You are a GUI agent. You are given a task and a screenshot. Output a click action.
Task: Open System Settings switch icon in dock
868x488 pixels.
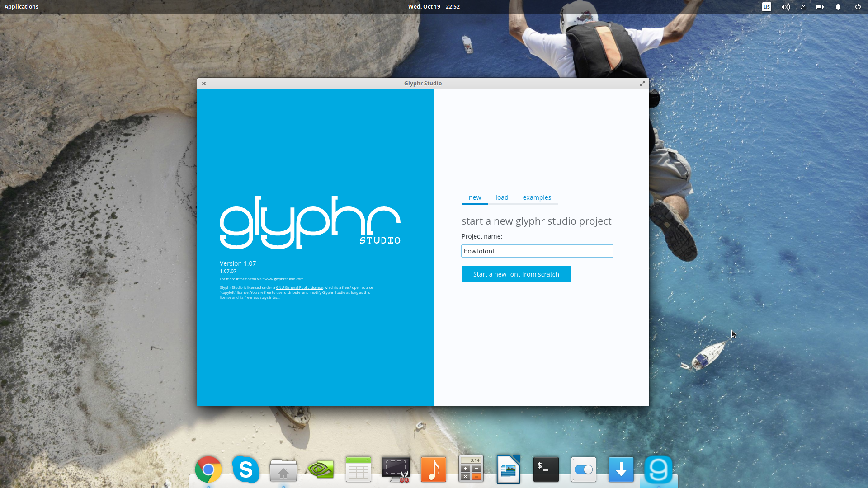click(x=584, y=469)
